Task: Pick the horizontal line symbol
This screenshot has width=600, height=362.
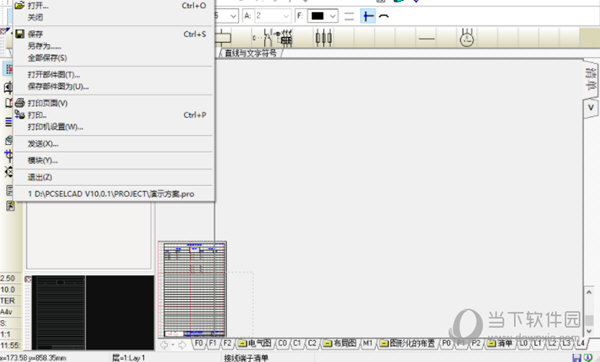Action: point(427,38)
